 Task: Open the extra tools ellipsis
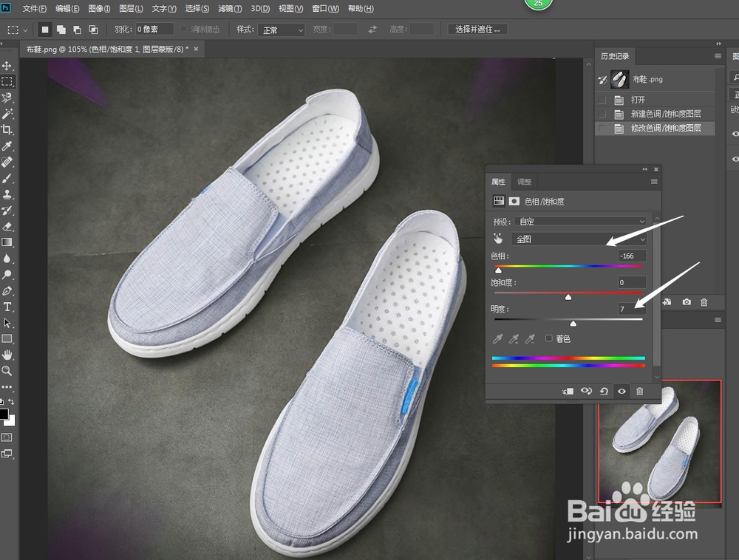click(7, 386)
